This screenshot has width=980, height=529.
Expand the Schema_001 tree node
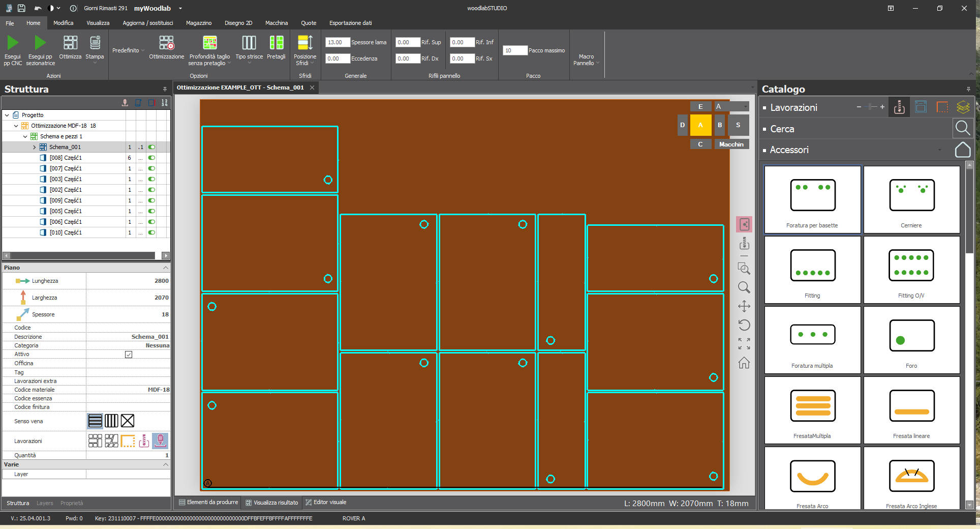click(x=35, y=147)
